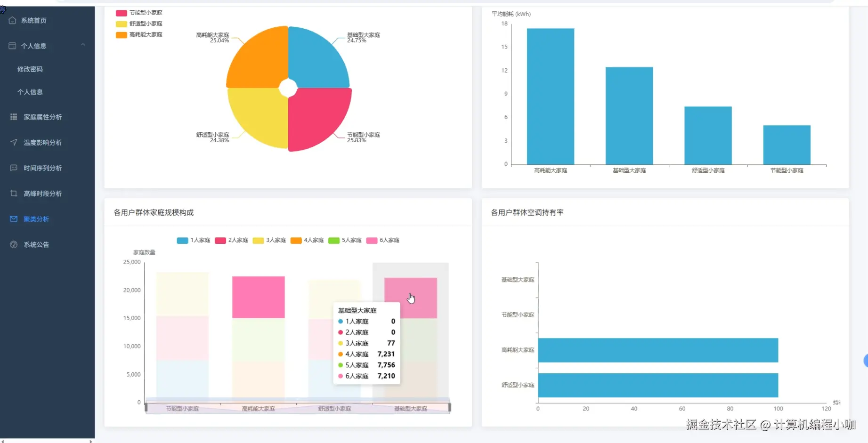Click the chat-bubble icon for 时间序列分析
This screenshot has width=868, height=443.
click(x=14, y=168)
